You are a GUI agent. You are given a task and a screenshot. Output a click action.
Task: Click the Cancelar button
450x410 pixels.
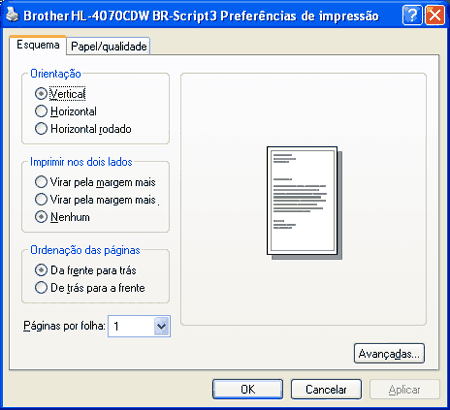(326, 389)
